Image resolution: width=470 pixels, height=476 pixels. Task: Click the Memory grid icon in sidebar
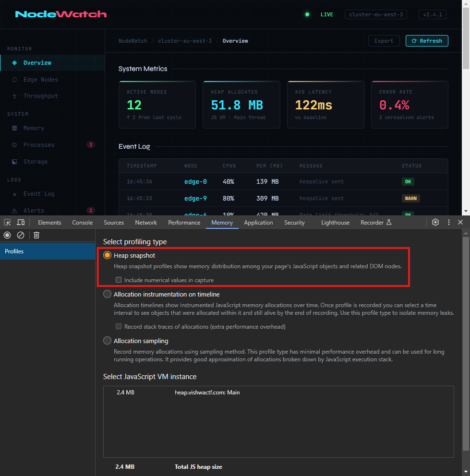pos(14,128)
